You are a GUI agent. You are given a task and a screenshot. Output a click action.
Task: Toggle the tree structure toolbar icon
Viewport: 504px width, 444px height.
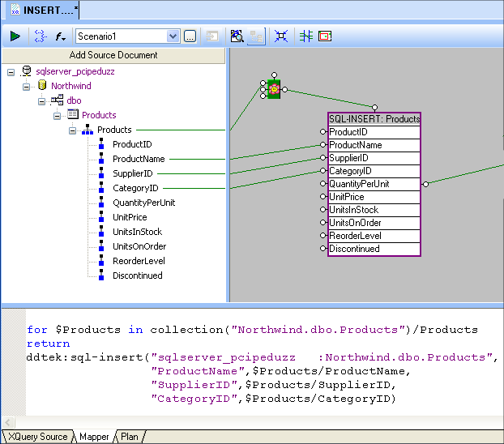[256, 36]
